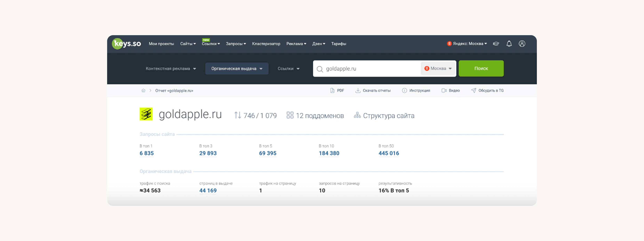Click the В топ 5 value 69 395

click(268, 153)
